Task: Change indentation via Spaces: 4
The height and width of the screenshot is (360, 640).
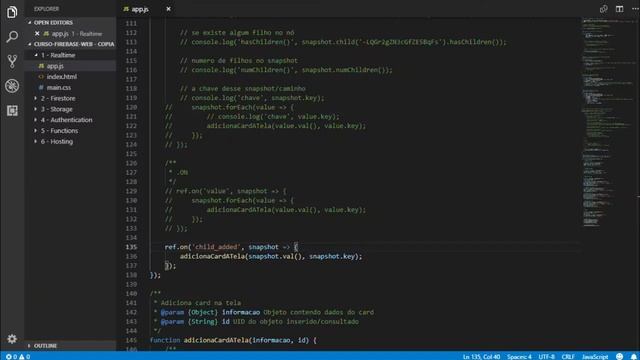Action: [519, 356]
